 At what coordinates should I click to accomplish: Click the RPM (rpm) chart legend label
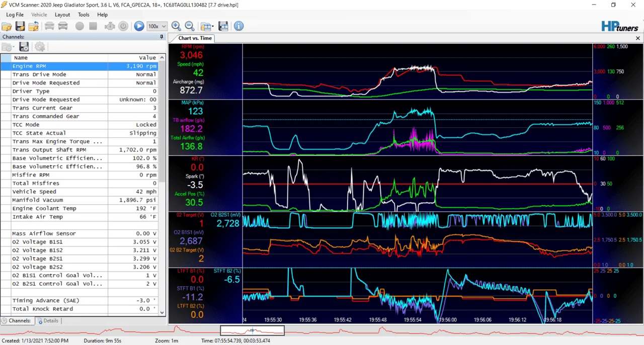pyautogui.click(x=193, y=47)
